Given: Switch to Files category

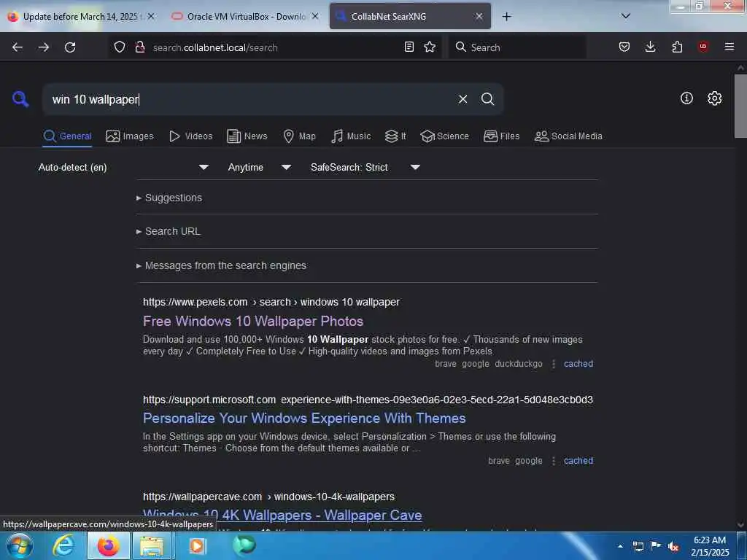Looking at the screenshot, I should click(x=502, y=136).
